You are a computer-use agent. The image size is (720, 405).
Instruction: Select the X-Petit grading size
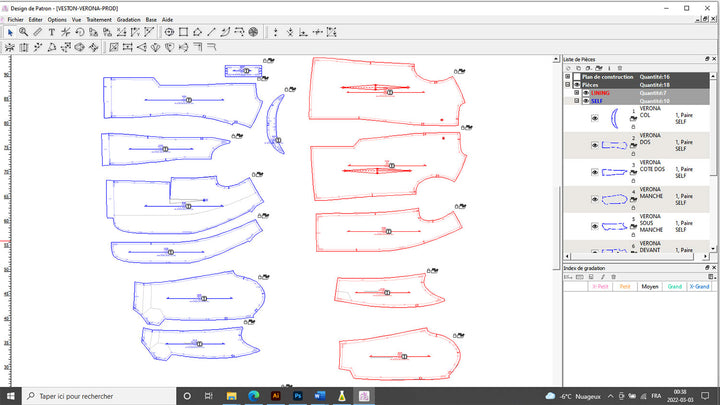tap(600, 287)
